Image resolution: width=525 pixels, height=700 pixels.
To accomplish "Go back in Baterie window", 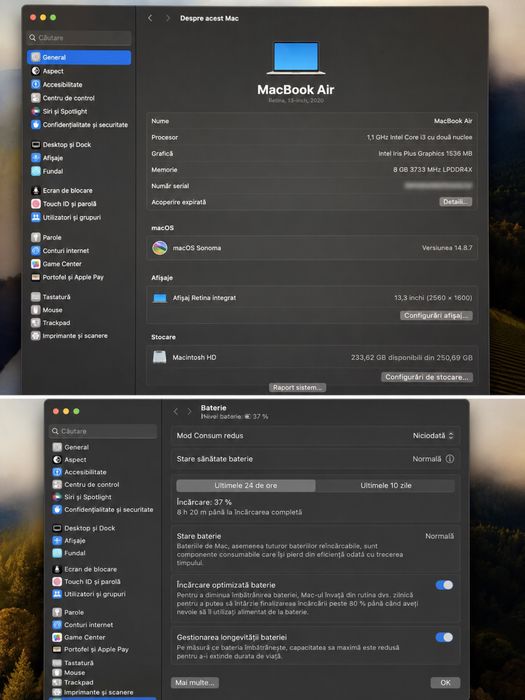I will point(175,411).
